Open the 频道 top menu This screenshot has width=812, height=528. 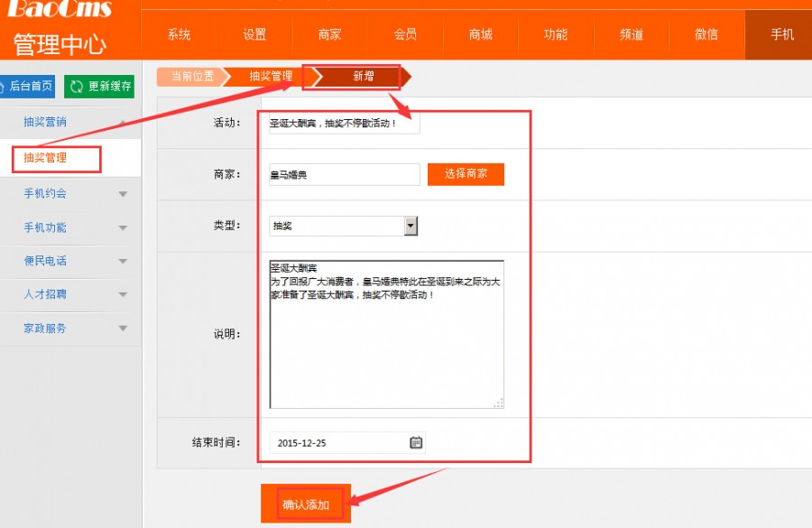pyautogui.click(x=632, y=34)
